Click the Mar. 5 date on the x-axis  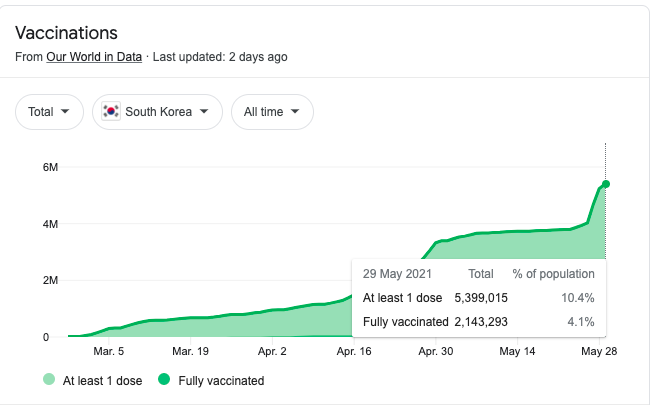coord(108,352)
